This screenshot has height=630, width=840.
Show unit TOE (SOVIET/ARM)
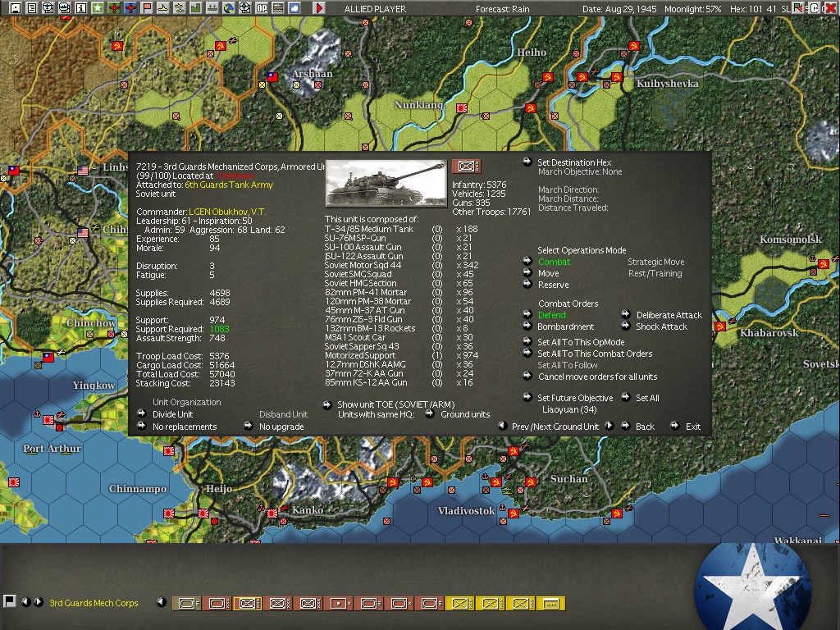[396, 405]
